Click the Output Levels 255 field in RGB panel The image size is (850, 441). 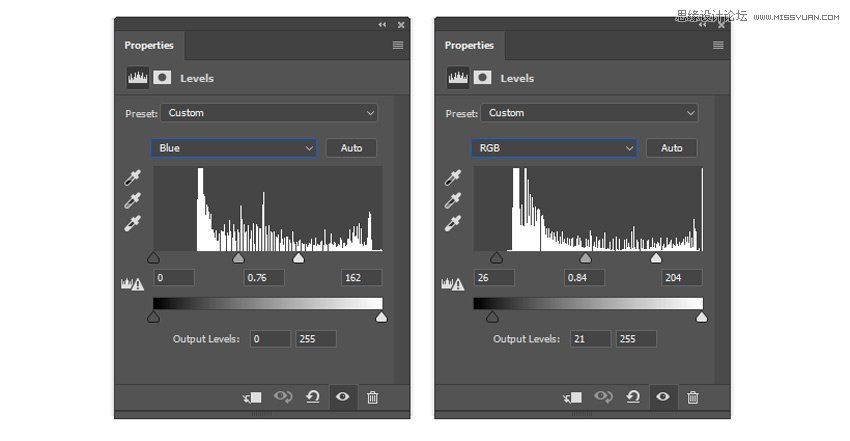636,339
